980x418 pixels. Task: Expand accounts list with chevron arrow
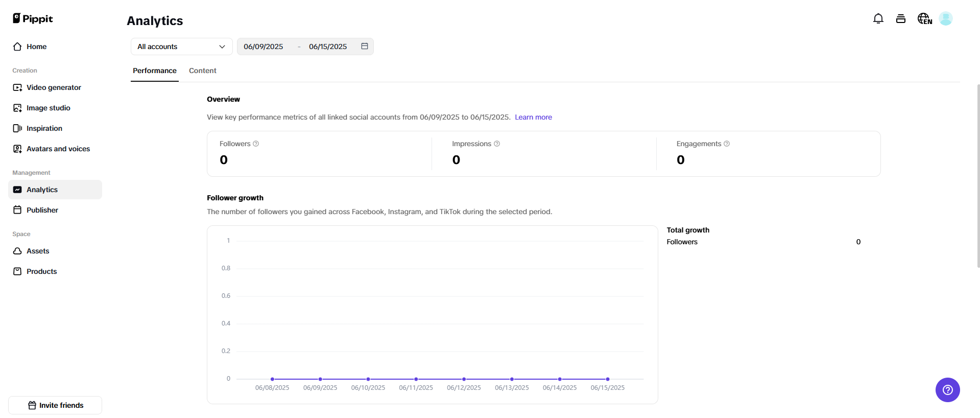(222, 47)
